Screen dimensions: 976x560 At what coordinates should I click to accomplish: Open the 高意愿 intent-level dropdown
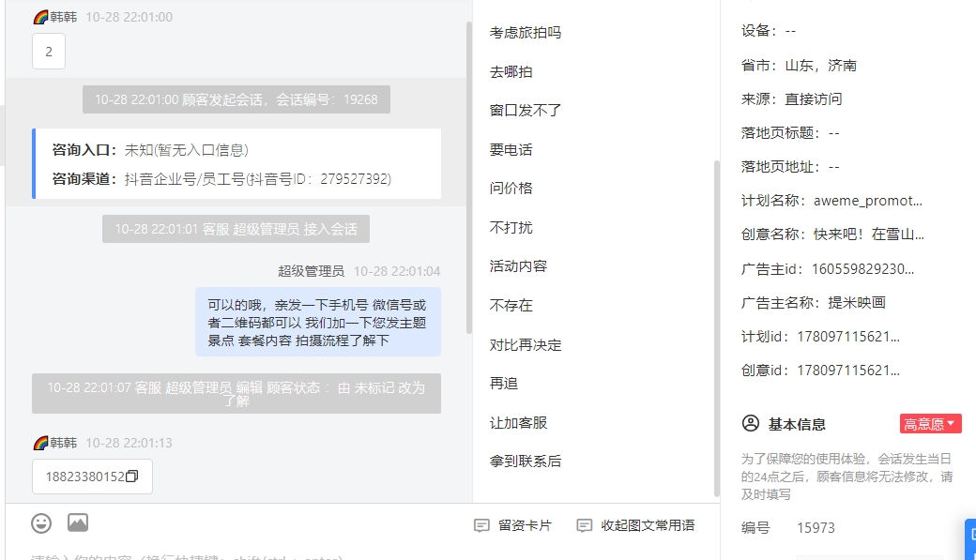pyautogui.click(x=931, y=424)
